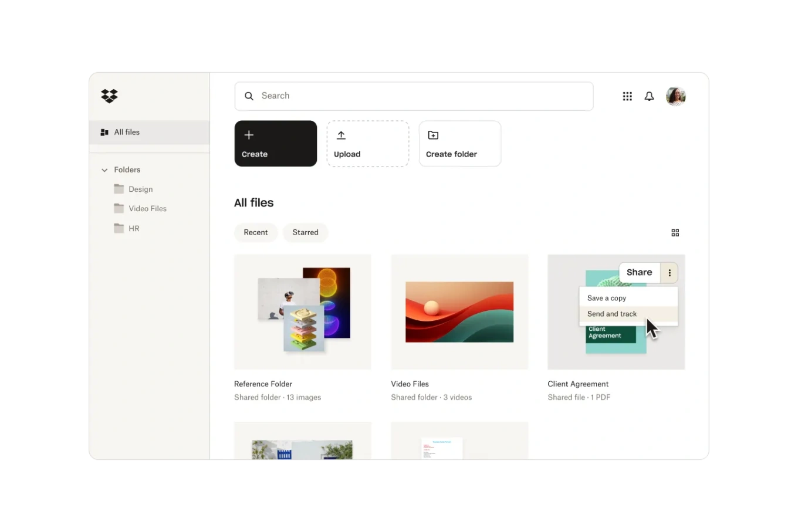
Task: Click the Upload icon
Action: coord(341,135)
